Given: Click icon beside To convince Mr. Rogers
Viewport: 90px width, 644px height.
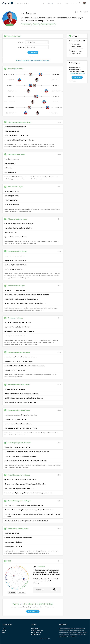Looking at the screenshot, I should tap(5, 318).
